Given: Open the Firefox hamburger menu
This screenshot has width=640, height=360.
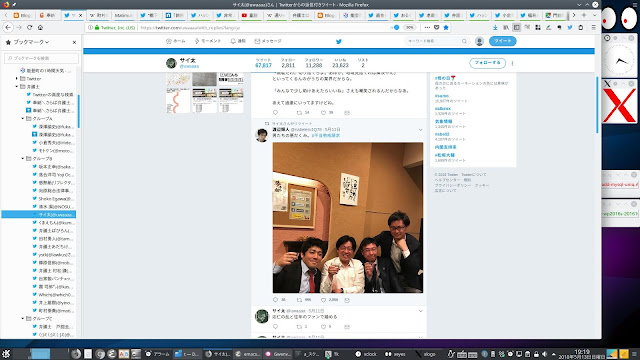Looking at the screenshot, I should click(x=593, y=27).
